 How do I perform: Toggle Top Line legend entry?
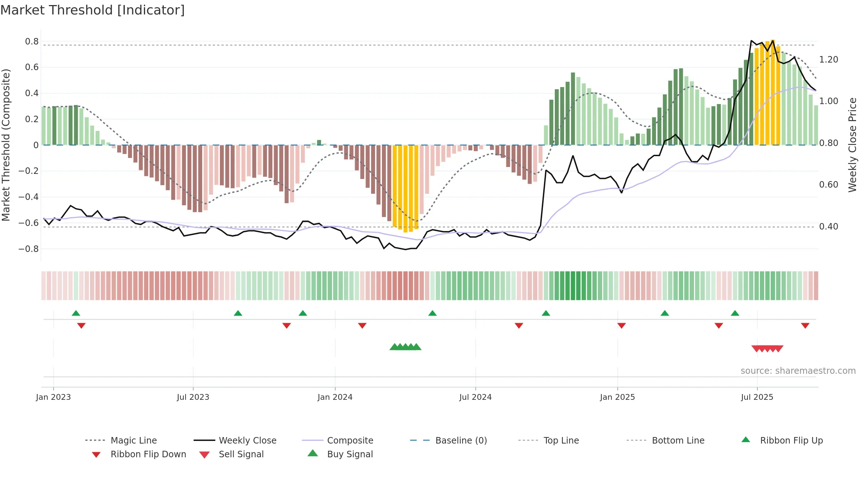click(548, 440)
